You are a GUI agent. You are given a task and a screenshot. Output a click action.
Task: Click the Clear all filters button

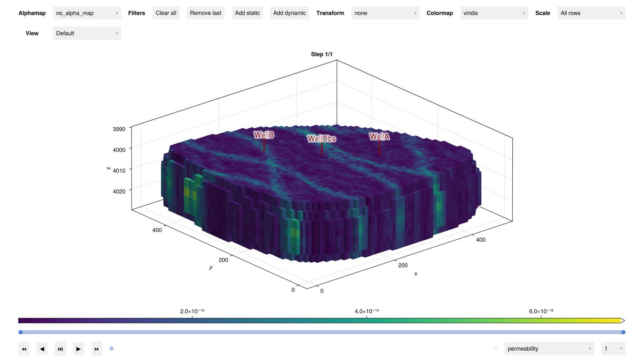(166, 13)
